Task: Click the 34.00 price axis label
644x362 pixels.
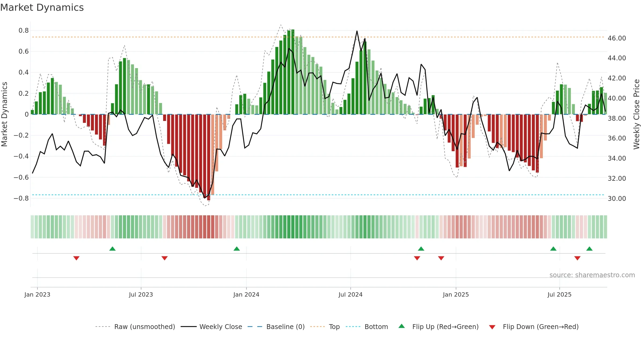Action: click(617, 158)
